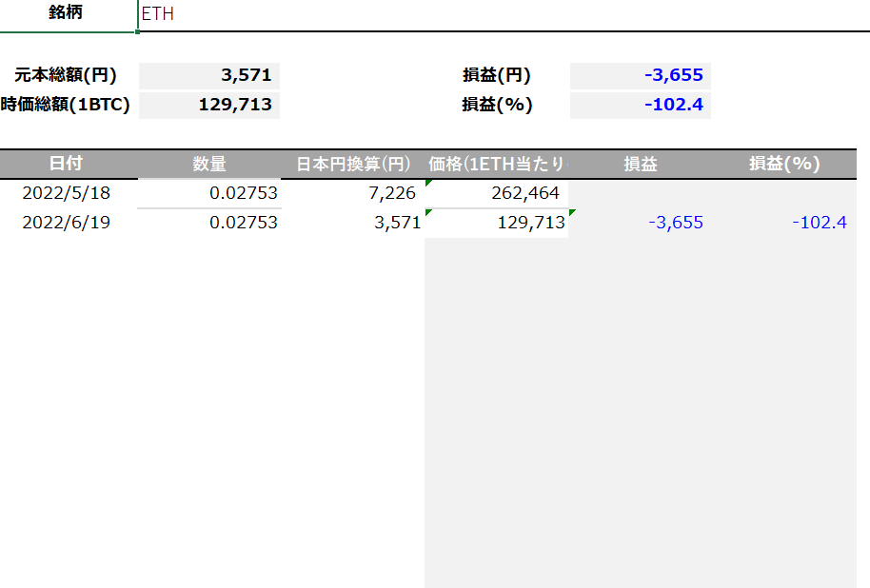
Task: Click the 損益 column header in table
Action: click(x=641, y=164)
